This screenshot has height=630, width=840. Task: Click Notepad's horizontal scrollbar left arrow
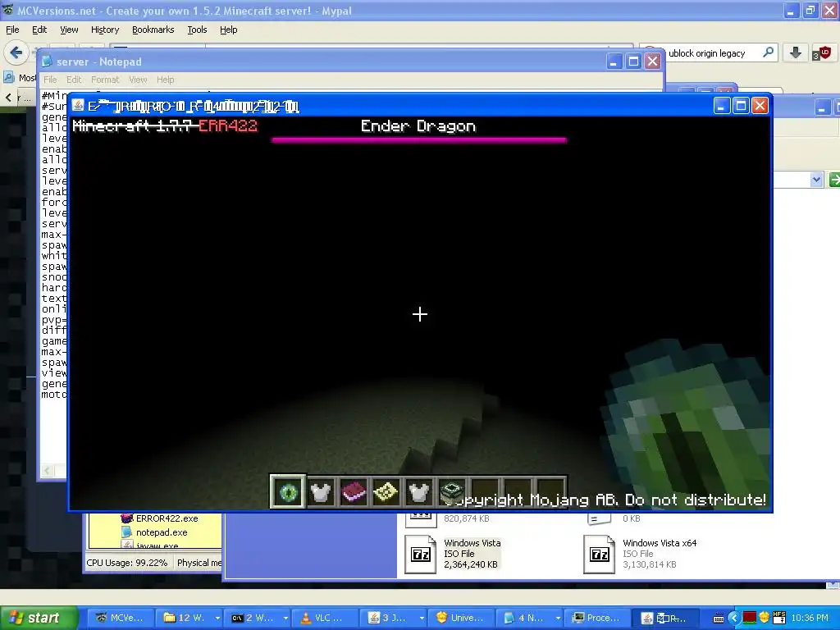pyautogui.click(x=48, y=470)
